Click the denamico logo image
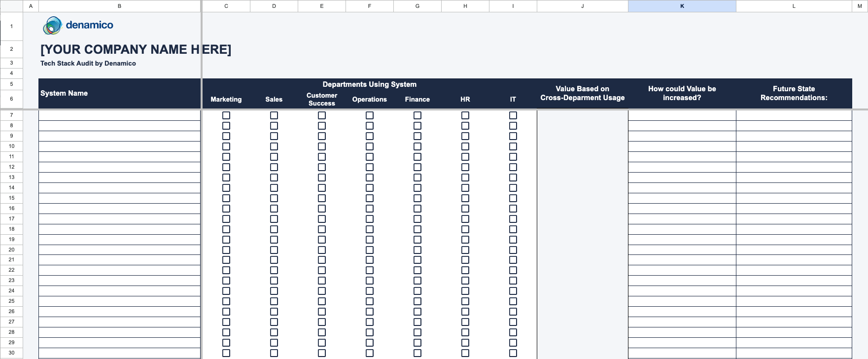The height and width of the screenshot is (359, 868). click(78, 26)
